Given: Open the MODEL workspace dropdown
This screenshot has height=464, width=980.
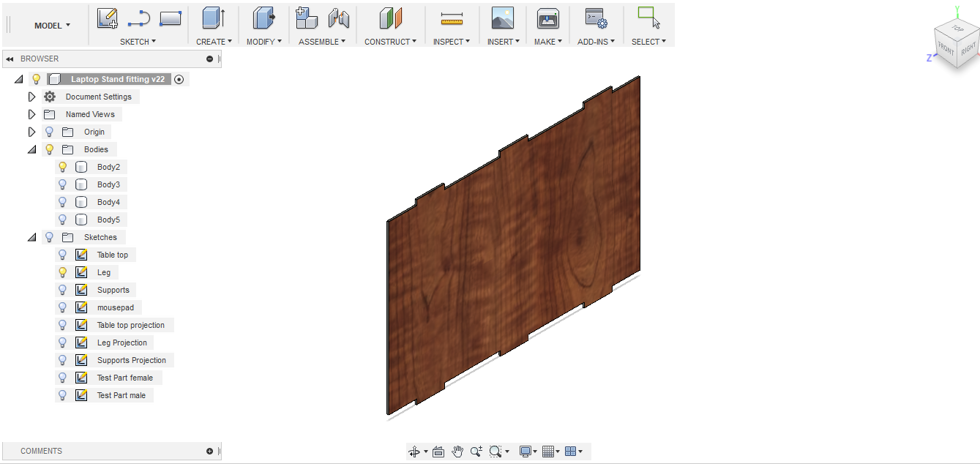Looking at the screenshot, I should (52, 26).
